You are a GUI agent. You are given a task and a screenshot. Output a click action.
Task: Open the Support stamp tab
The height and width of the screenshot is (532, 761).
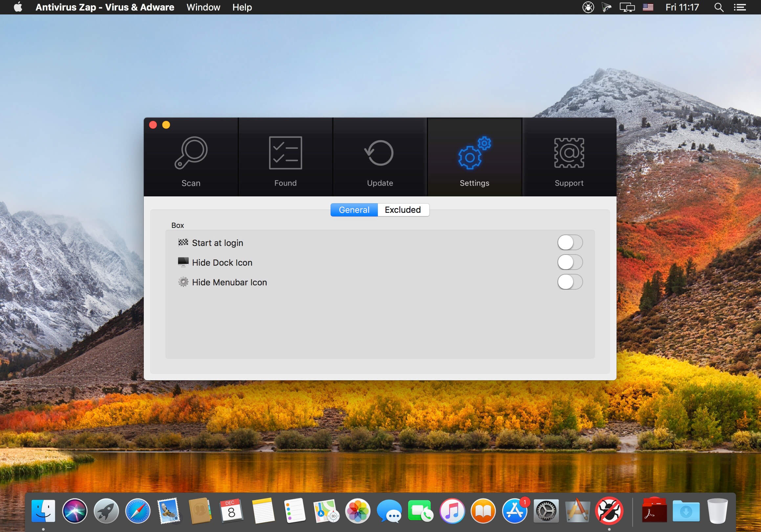pyautogui.click(x=569, y=157)
